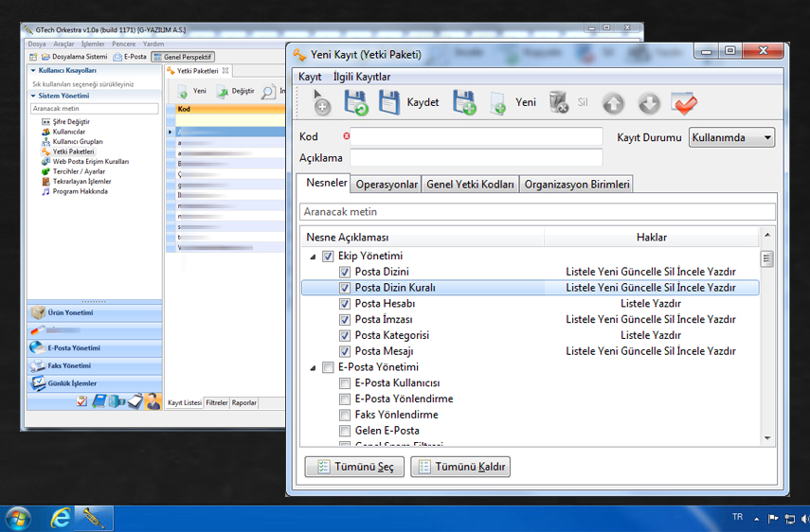Click the businessman icon in the sidebar bottom strip
The width and height of the screenshot is (810, 532).
[x=153, y=401]
